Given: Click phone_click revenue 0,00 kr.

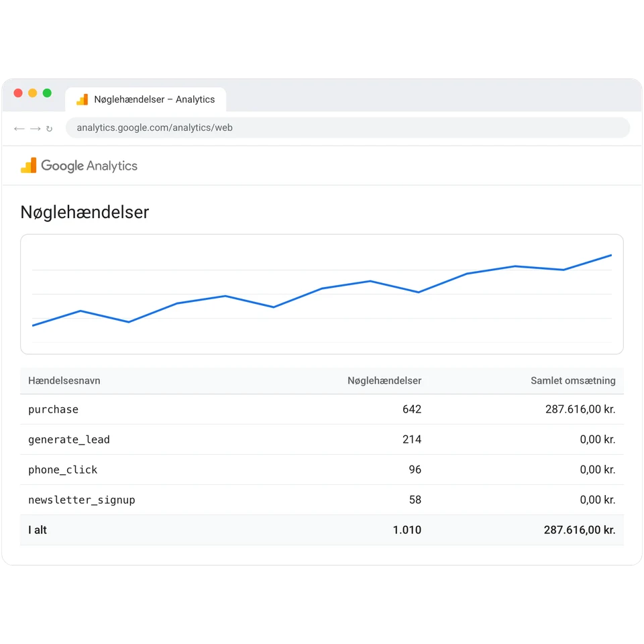Looking at the screenshot, I should click(x=598, y=470).
